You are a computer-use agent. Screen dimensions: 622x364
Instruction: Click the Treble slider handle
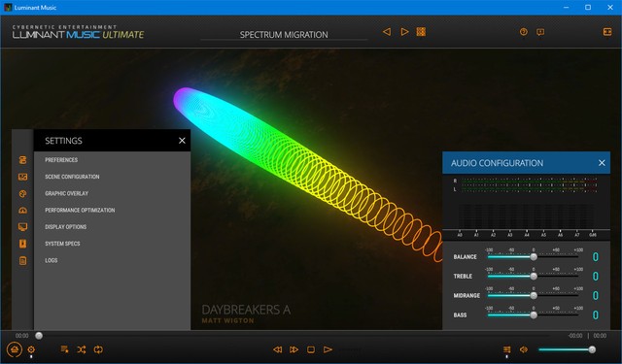(x=534, y=276)
